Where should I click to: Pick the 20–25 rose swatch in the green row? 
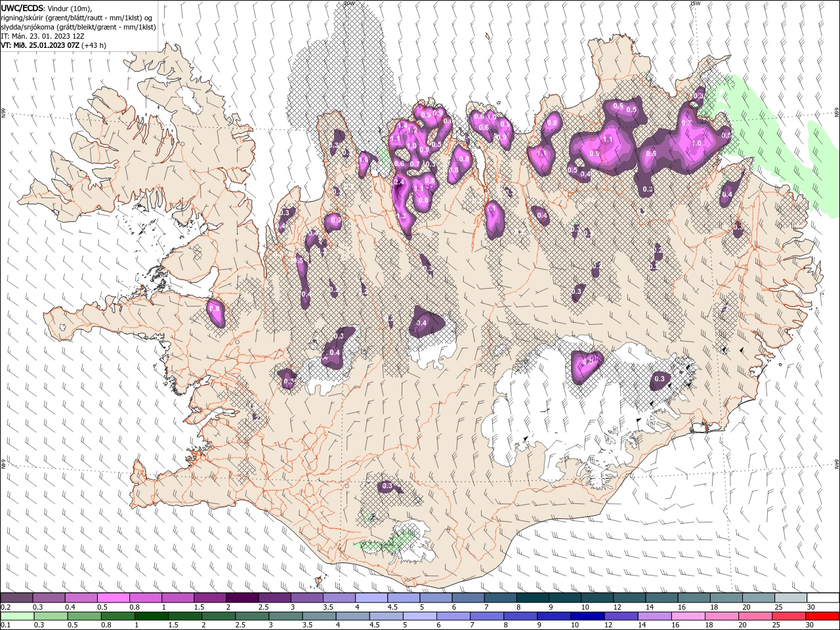[755, 616]
